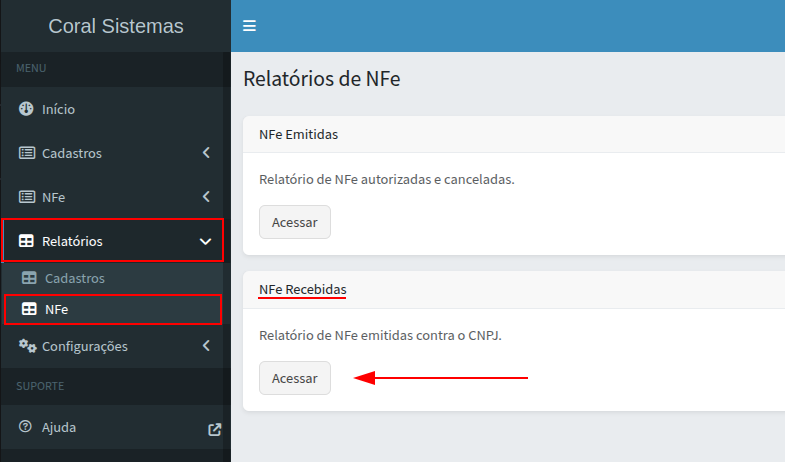
Task: Click the Cadastros list icon in sidebar
Action: (x=27, y=153)
